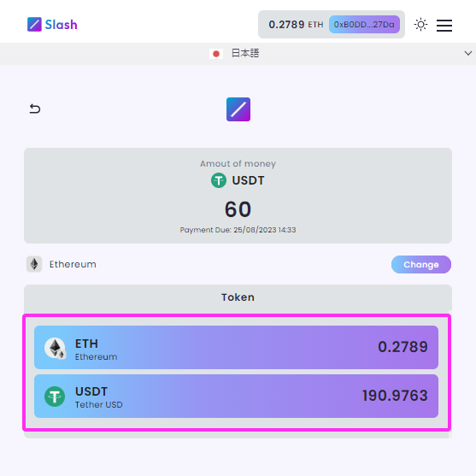476x476 pixels.
Task: Click the back arrow icon
Action: click(x=35, y=109)
